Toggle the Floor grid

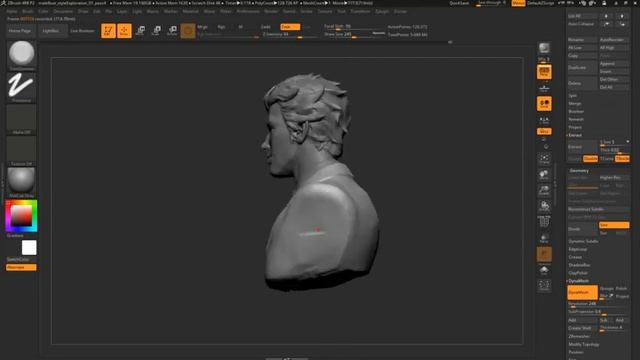pos(544,88)
